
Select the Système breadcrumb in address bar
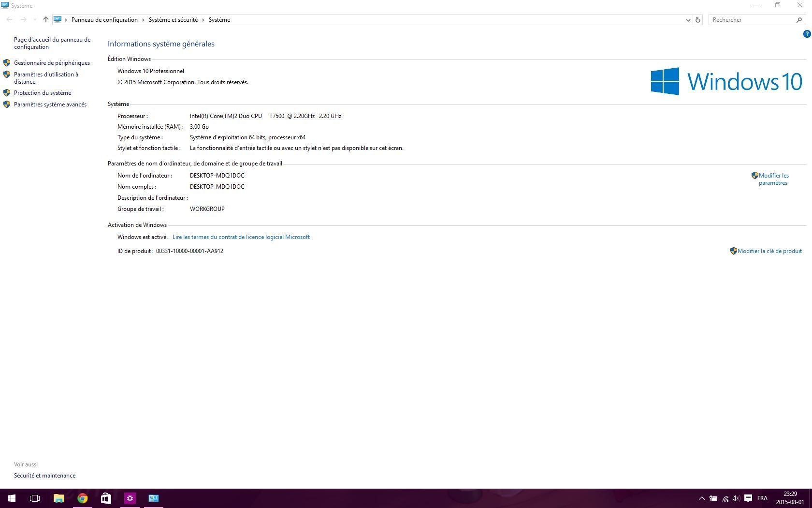click(x=219, y=20)
